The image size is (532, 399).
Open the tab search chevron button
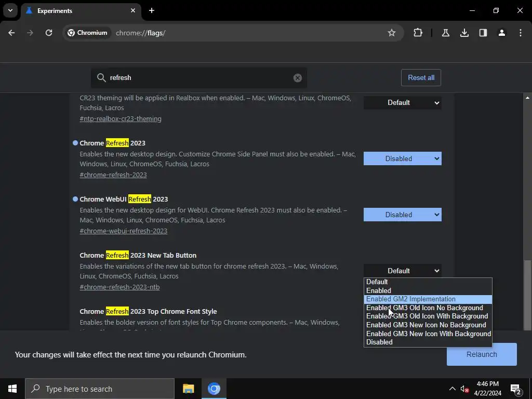(x=10, y=10)
